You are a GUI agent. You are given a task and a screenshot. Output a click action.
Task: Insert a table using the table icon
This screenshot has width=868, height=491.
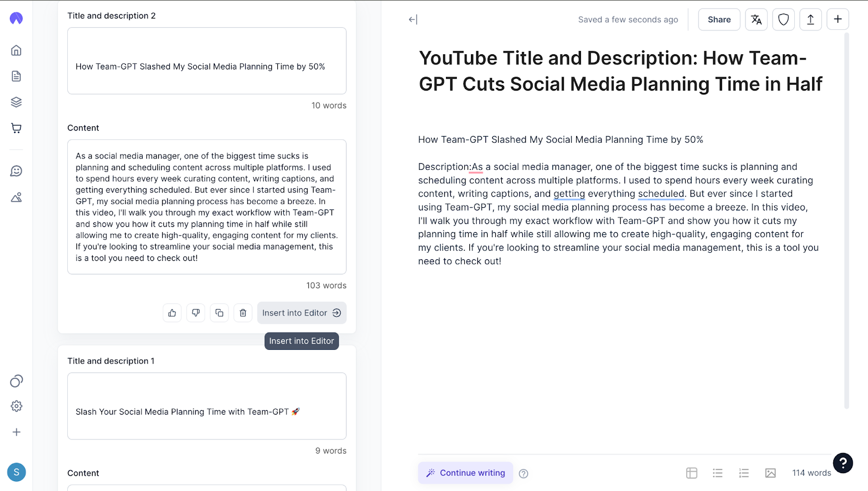tap(692, 473)
